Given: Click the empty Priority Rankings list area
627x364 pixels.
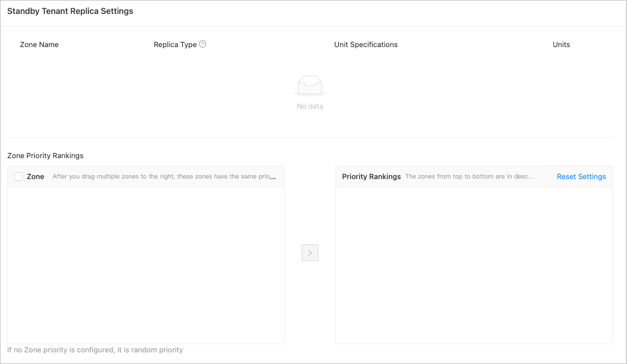Looking at the screenshot, I should 474,265.
